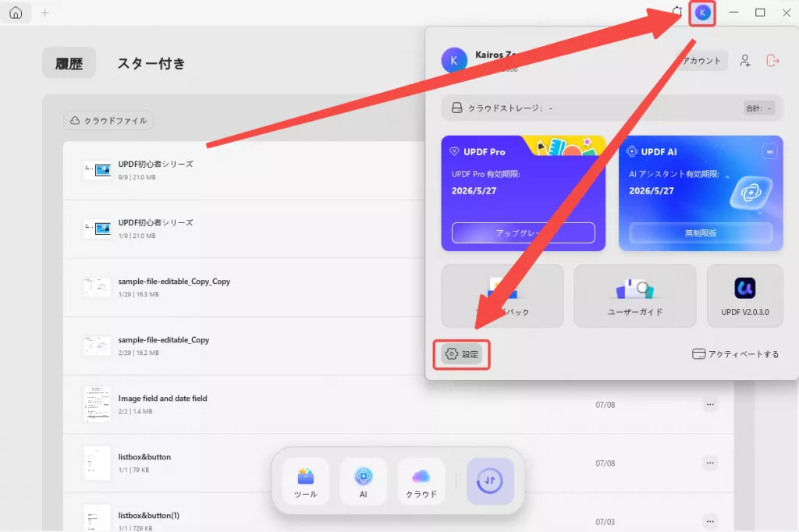
Task: Open the フィードバック feedback tile
Action: click(502, 296)
